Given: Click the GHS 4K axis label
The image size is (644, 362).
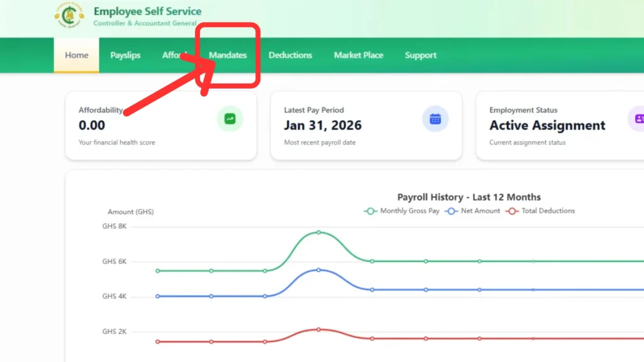Looking at the screenshot, I should (114, 297).
